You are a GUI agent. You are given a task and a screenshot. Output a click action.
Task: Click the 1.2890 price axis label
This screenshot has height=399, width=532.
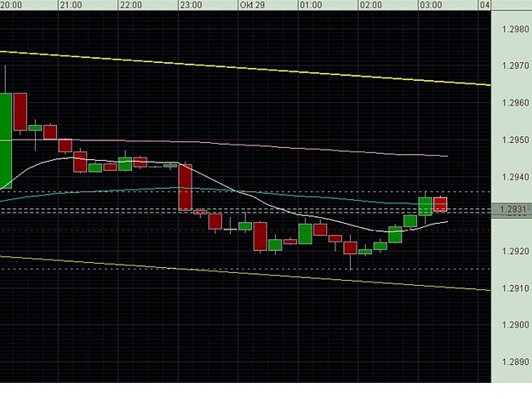515,362
